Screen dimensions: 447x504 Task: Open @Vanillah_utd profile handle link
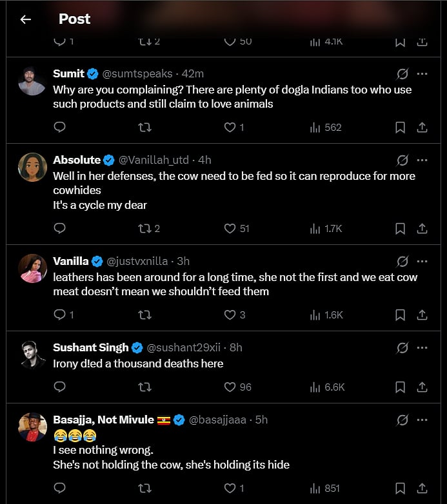coord(154,160)
